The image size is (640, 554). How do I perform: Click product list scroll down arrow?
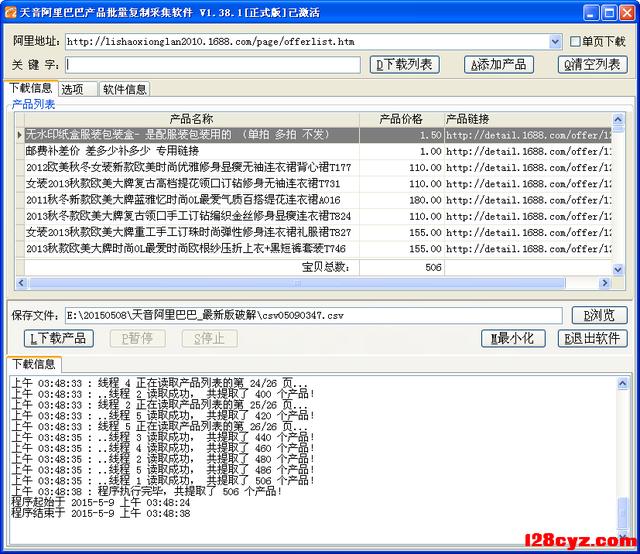point(618,269)
